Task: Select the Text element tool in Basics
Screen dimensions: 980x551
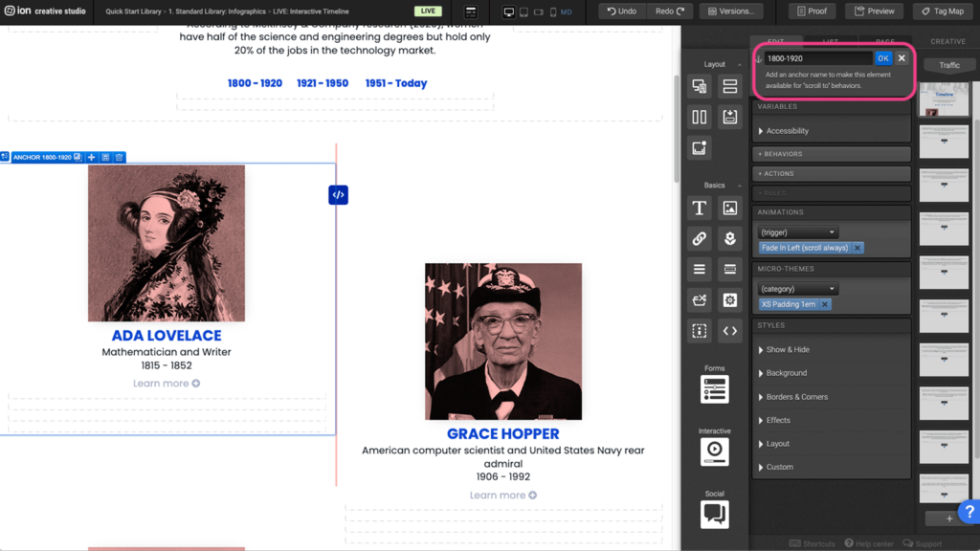Action: tap(700, 208)
